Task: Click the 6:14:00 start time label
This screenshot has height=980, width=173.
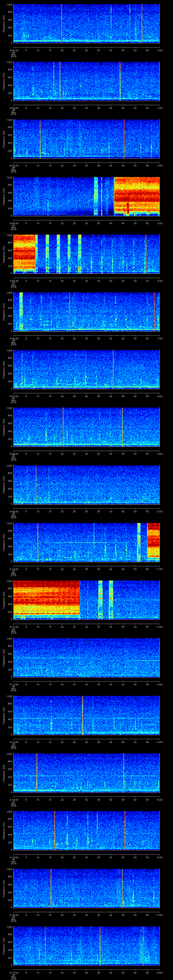Action: coord(14,799)
